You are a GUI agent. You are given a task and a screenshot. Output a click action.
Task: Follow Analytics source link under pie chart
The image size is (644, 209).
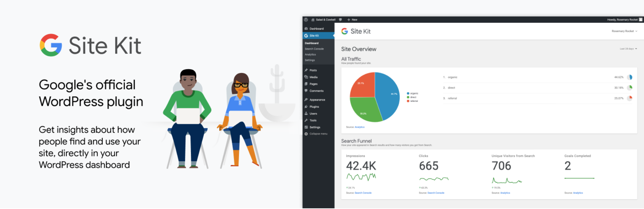[359, 127]
